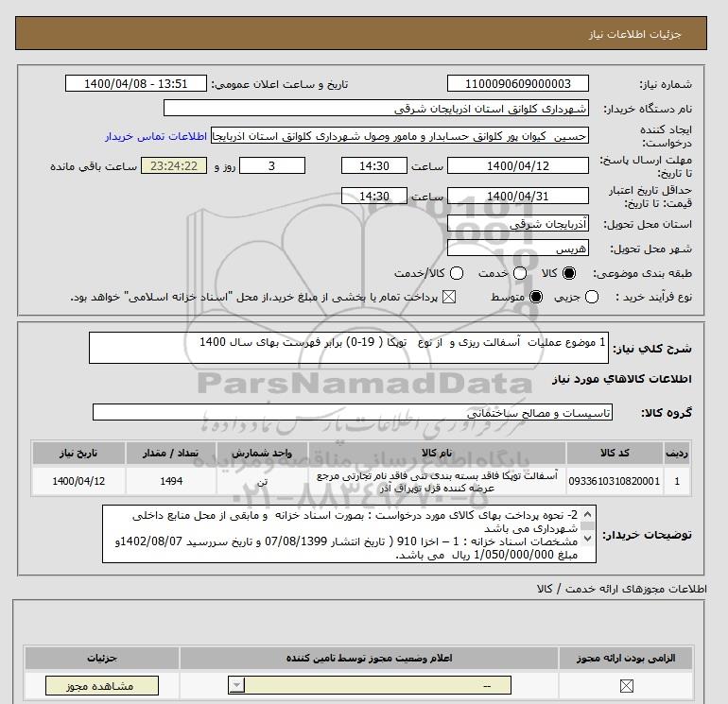Image resolution: width=728 pixels, height=704 pixels.
Task: Click the جزئیات column header in permits table
Action: click(102, 658)
